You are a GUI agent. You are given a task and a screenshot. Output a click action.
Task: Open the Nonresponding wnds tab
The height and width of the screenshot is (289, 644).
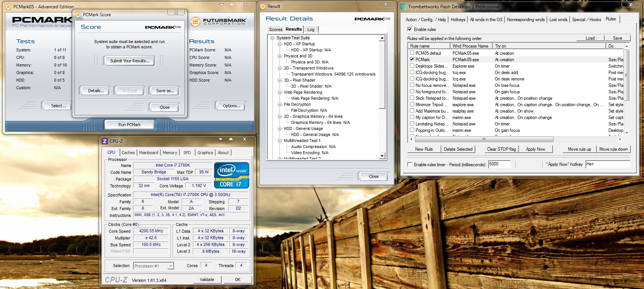526,20
